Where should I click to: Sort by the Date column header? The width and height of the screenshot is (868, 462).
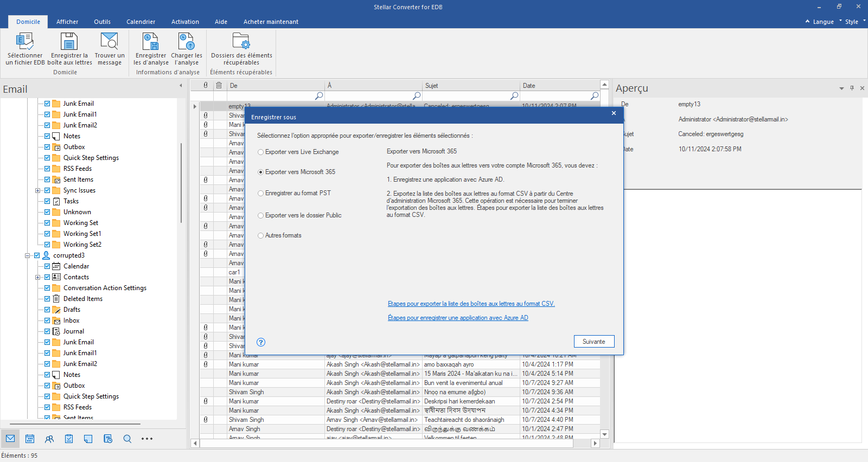coord(560,85)
